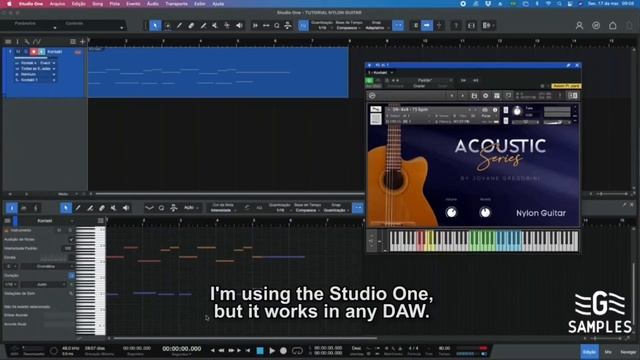The image size is (640, 360).
Task: Adjust the Volume knob on Nylon Guitar
Action: [x=451, y=212]
